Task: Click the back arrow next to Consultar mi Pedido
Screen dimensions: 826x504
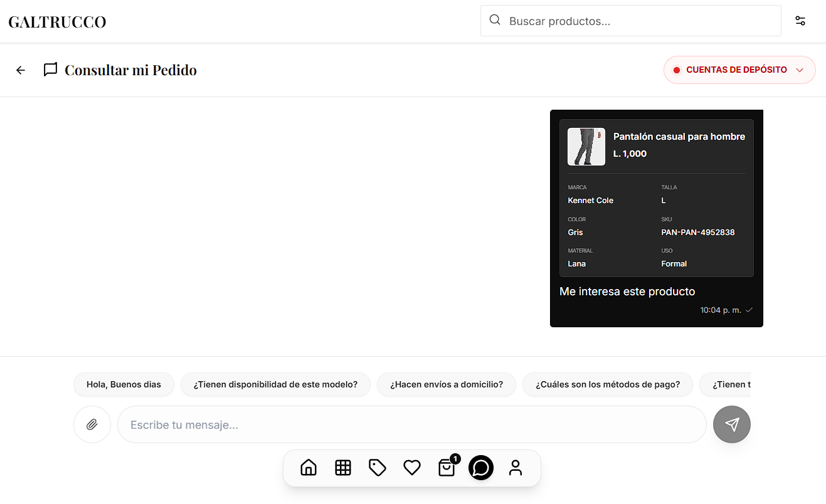Action: tap(20, 70)
